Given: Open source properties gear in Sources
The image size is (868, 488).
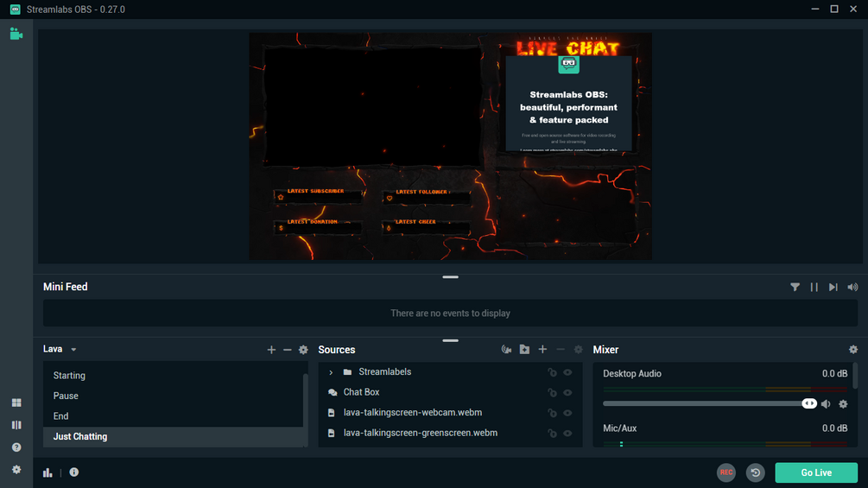Looking at the screenshot, I should 579,349.
